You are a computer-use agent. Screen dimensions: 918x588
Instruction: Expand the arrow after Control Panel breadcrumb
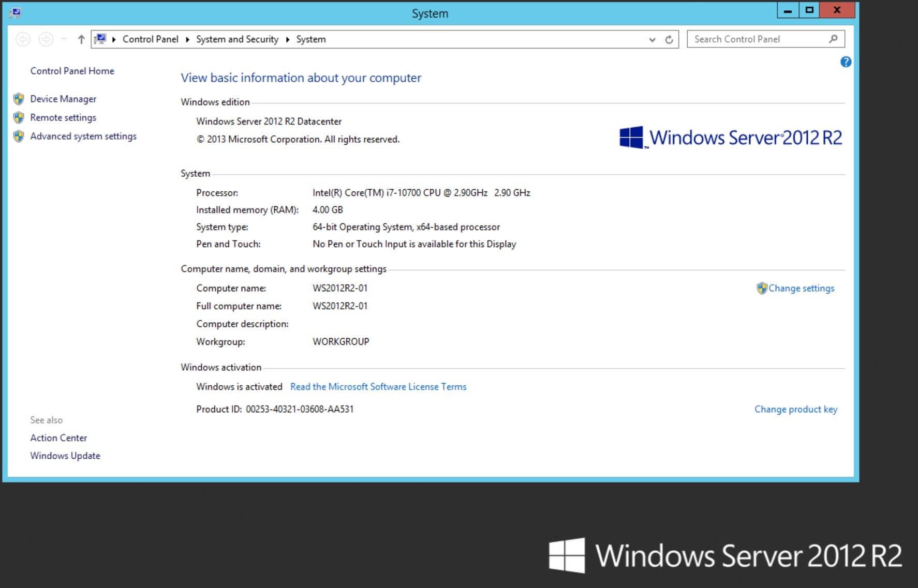pos(187,39)
